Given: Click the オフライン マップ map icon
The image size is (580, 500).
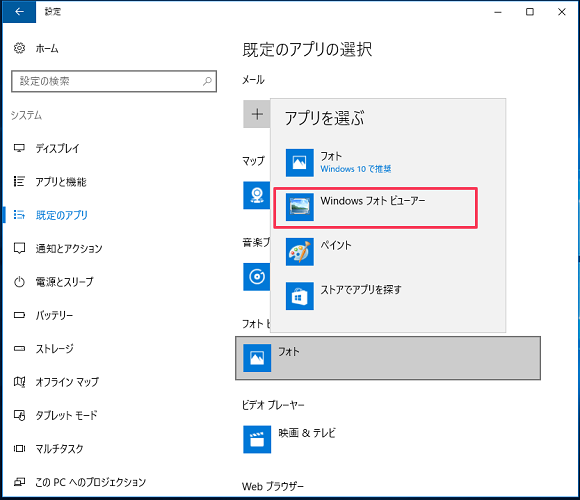Looking at the screenshot, I should click(x=19, y=382).
